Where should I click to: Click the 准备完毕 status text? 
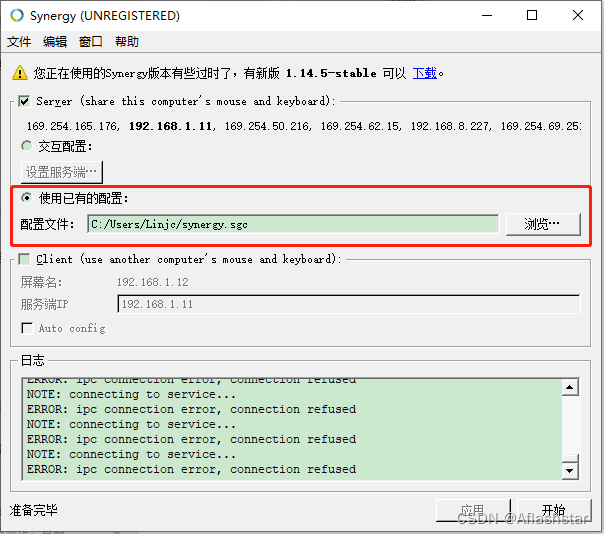(x=34, y=510)
